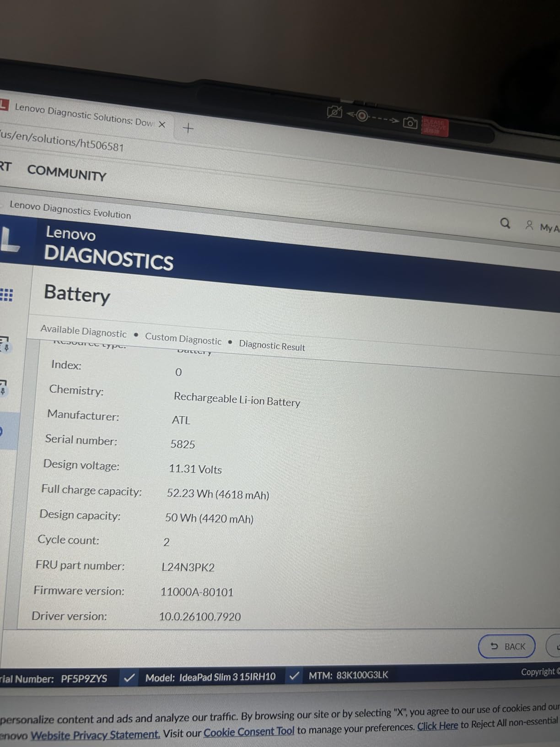
Task: Select the Diagnostic Result step
Action: click(272, 345)
